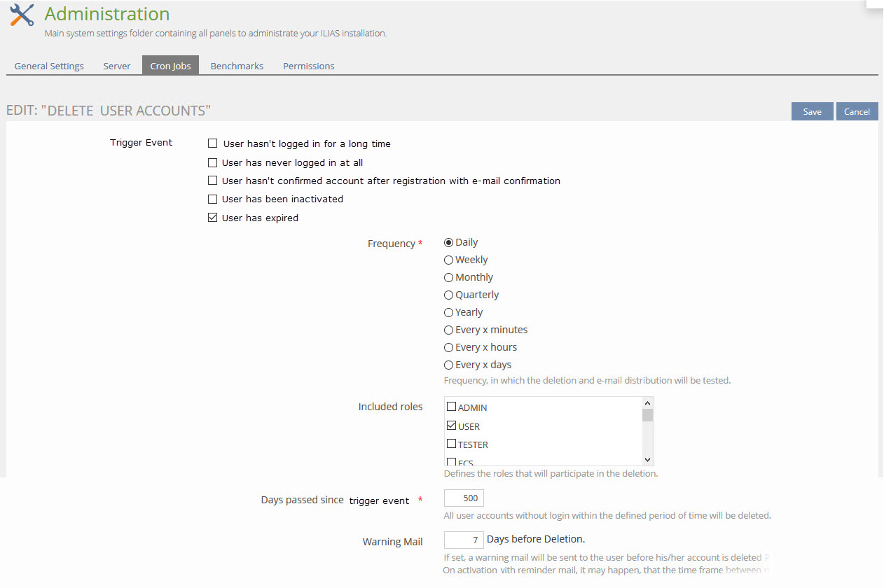
Task: Pick the Quarterly frequency option
Action: (448, 295)
